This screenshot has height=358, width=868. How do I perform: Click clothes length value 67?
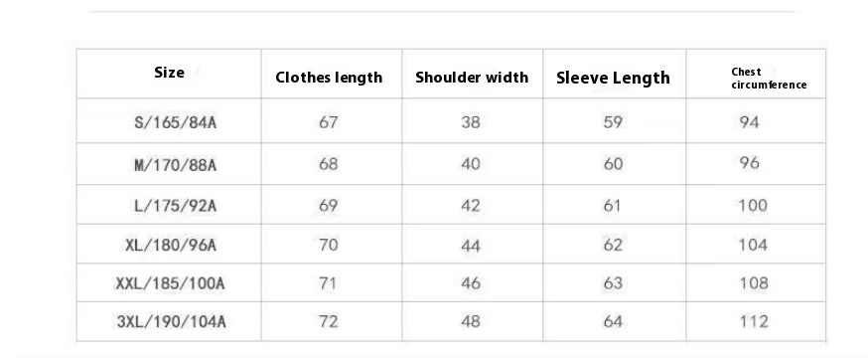click(x=329, y=122)
